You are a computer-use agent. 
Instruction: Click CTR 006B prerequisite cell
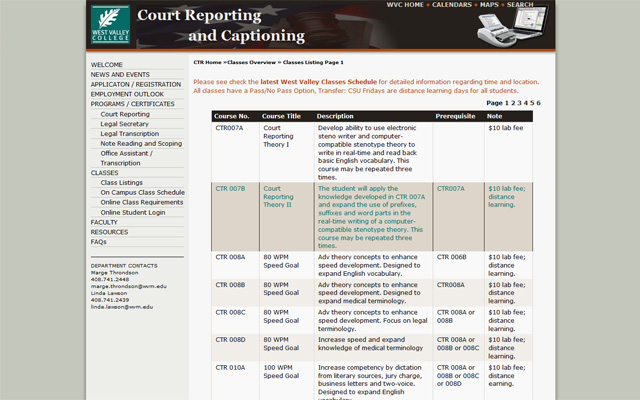pos(451,257)
